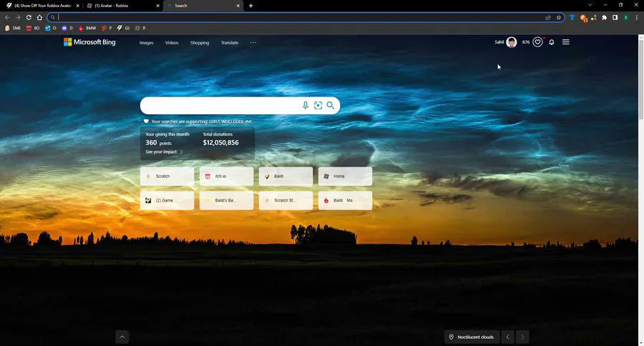644x346 pixels.
Task: Open the Home quick link tile
Action: 345,176
